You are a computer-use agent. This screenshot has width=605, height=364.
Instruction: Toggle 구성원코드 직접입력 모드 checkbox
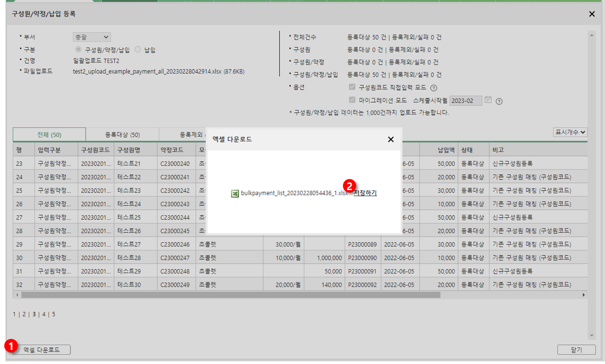[352, 87]
